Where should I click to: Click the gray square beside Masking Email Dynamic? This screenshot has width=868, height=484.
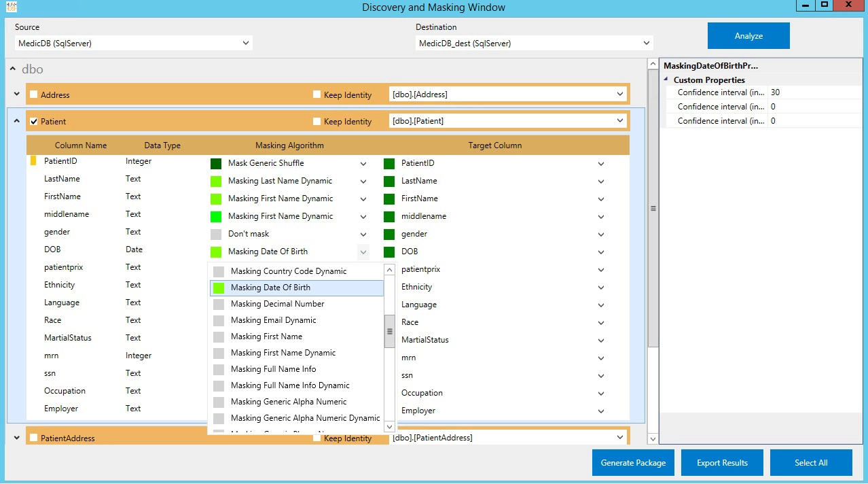coord(219,321)
